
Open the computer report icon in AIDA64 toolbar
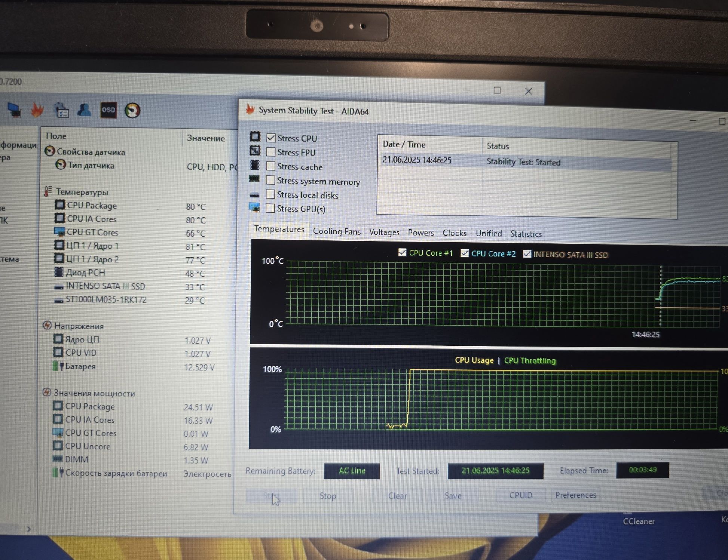15,110
